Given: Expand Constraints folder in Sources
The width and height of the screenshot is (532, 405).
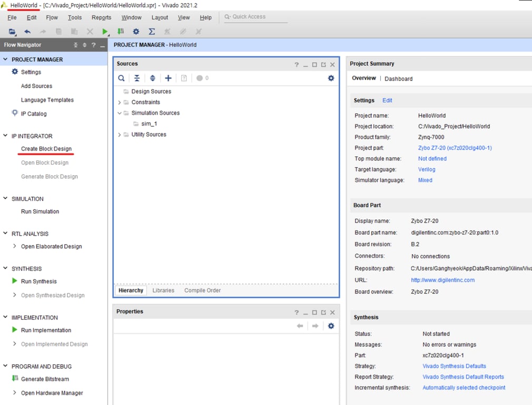Looking at the screenshot, I should click(119, 102).
